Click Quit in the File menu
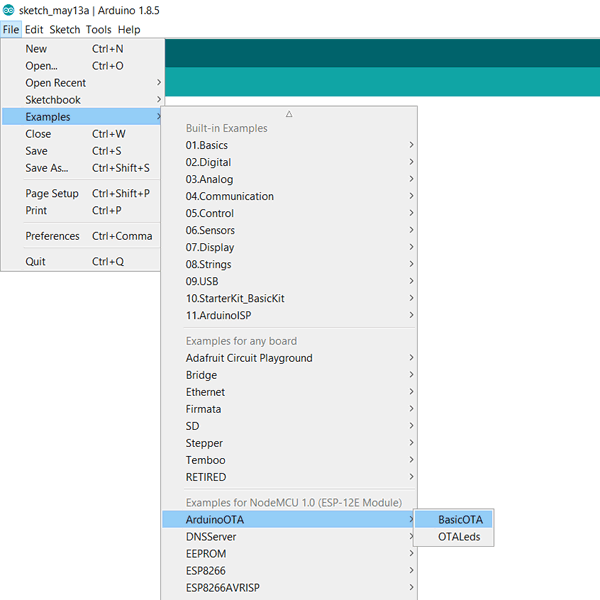The height and width of the screenshot is (600, 600). click(x=36, y=262)
